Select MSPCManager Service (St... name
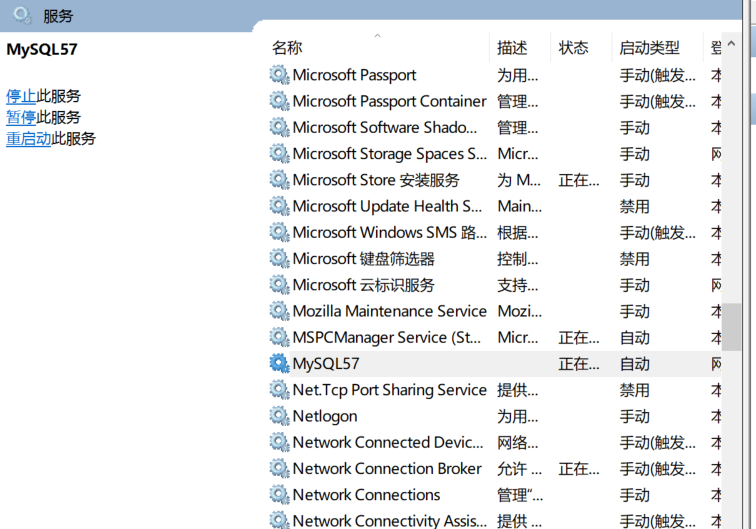756x529 pixels. coord(387,337)
